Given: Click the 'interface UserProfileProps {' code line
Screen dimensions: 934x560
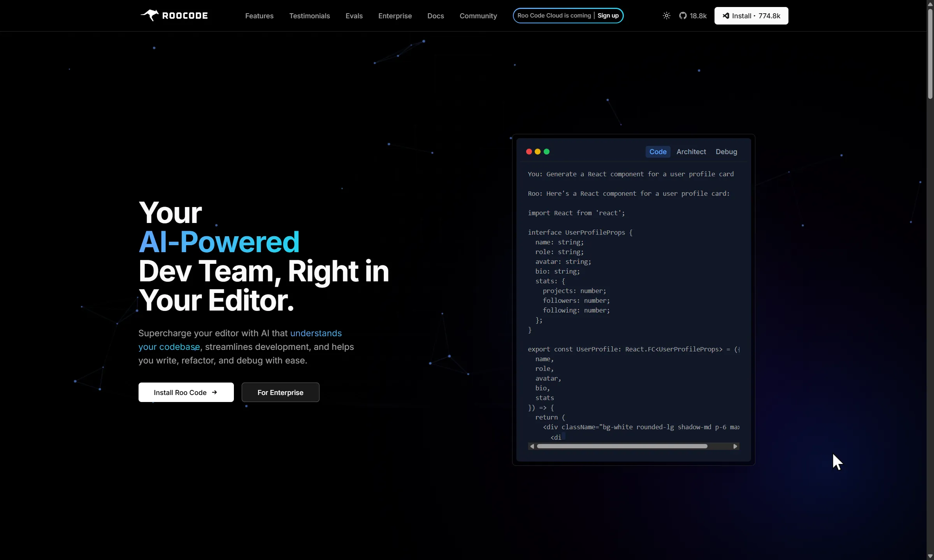Looking at the screenshot, I should (580, 233).
